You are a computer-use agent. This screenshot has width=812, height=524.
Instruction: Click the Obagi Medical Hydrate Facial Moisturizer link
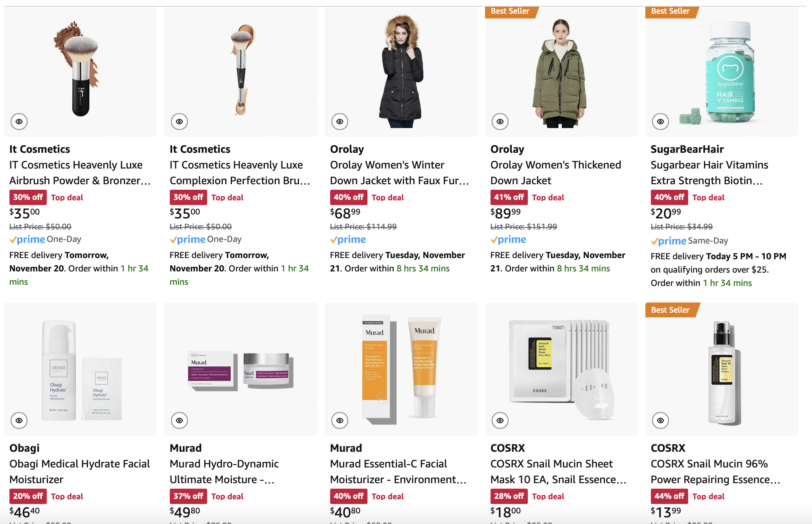(x=80, y=472)
